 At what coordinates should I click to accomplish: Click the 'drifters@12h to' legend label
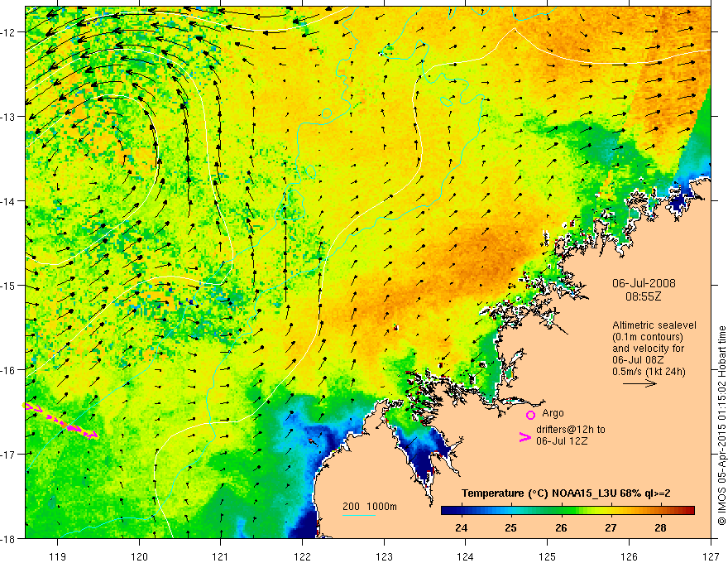click(571, 430)
